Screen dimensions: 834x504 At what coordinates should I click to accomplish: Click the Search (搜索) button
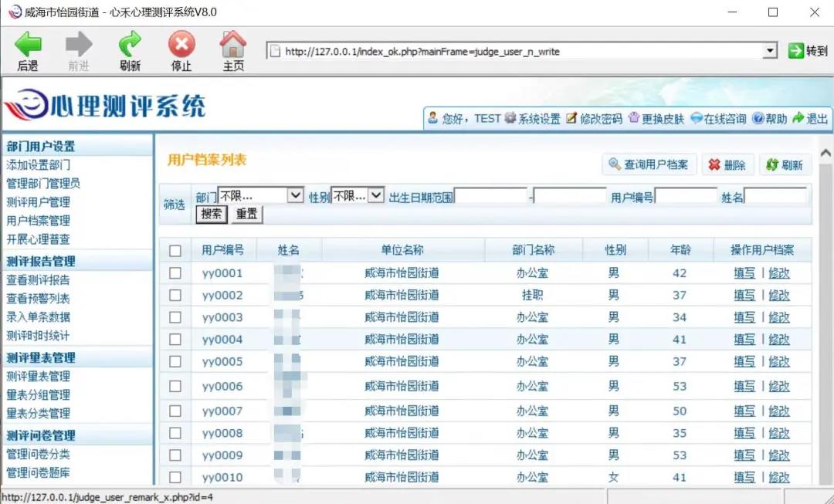(212, 215)
